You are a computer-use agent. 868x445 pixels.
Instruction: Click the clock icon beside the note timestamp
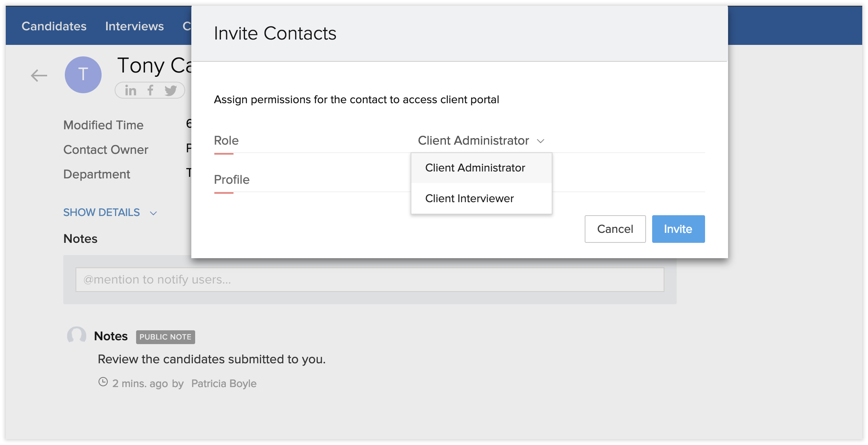coord(103,382)
